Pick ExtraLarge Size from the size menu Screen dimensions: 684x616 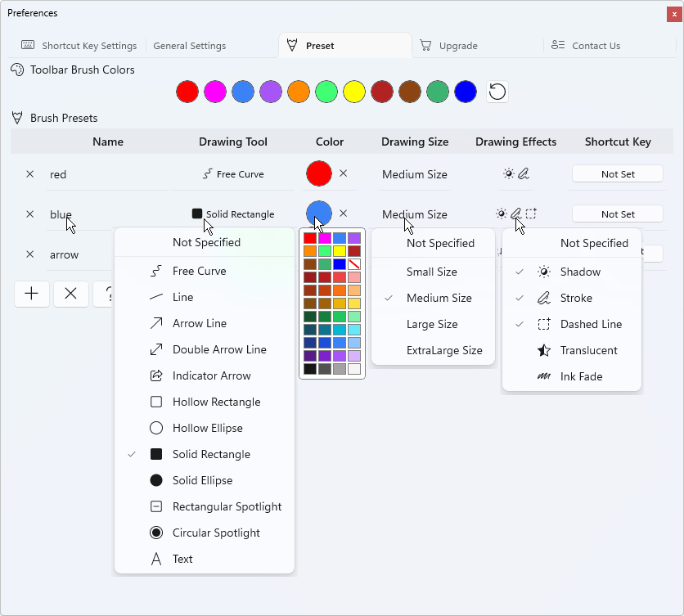433,350
